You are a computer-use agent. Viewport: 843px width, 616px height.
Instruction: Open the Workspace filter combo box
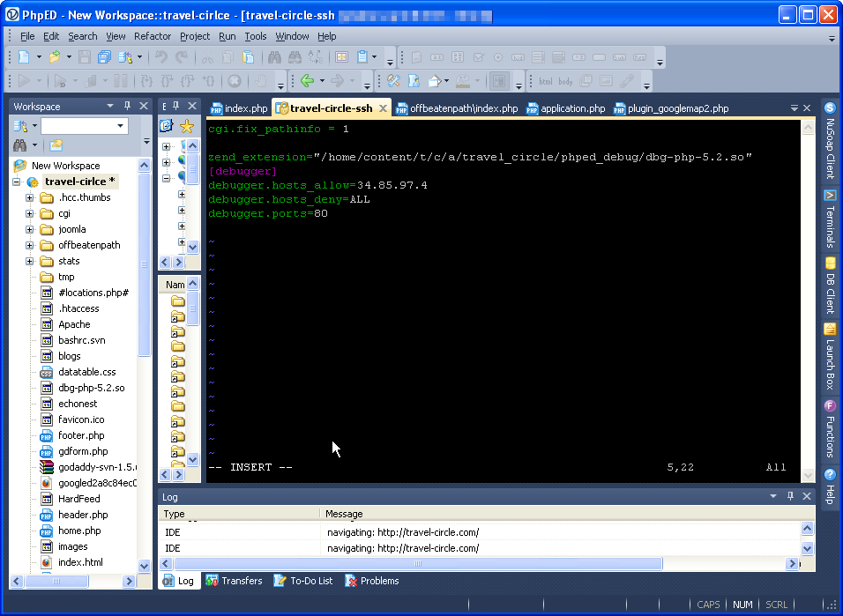[122, 126]
